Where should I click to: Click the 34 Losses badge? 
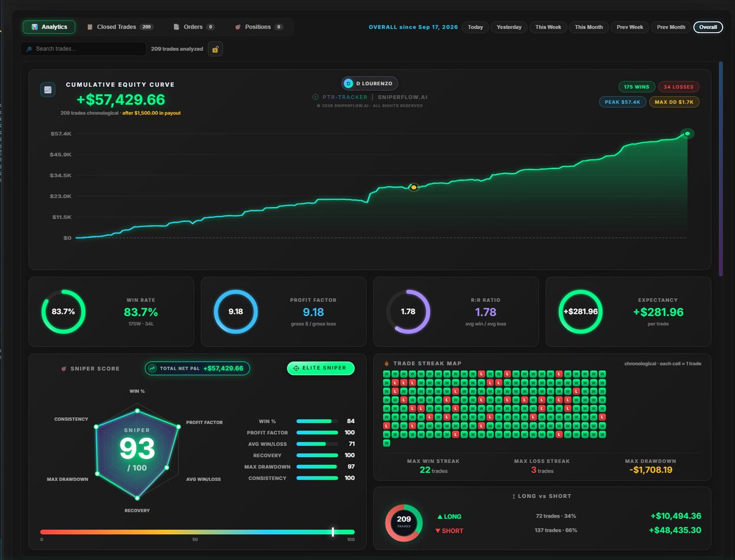pos(679,87)
